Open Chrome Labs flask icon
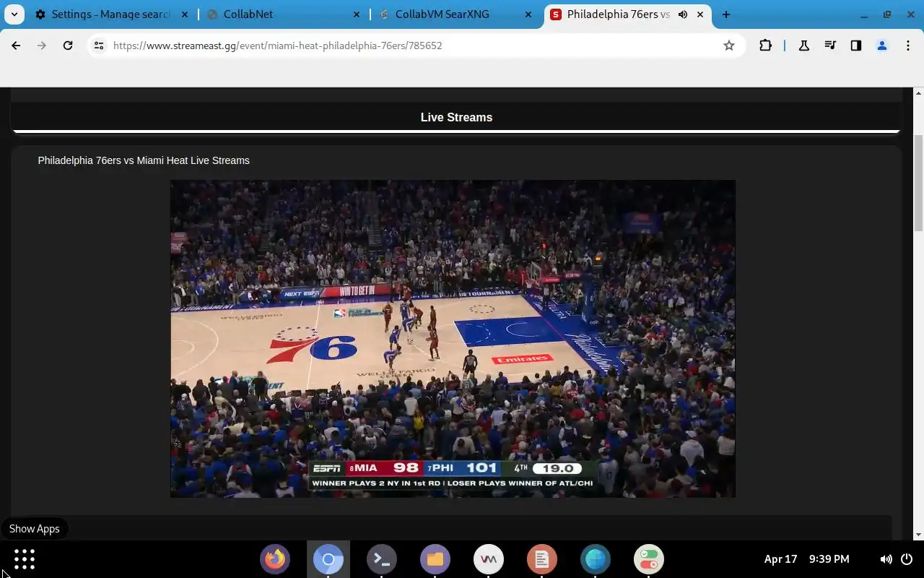Viewport: 924px width, 578px height. coord(803,46)
